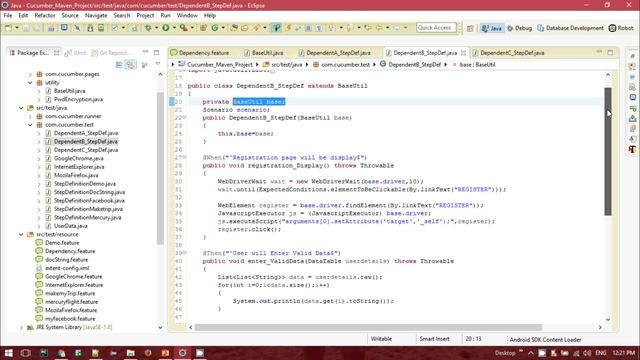Image resolution: width=640 pixels, height=360 pixels.
Task: Click the New file toolbar icon
Action: pyautogui.click(x=8, y=28)
